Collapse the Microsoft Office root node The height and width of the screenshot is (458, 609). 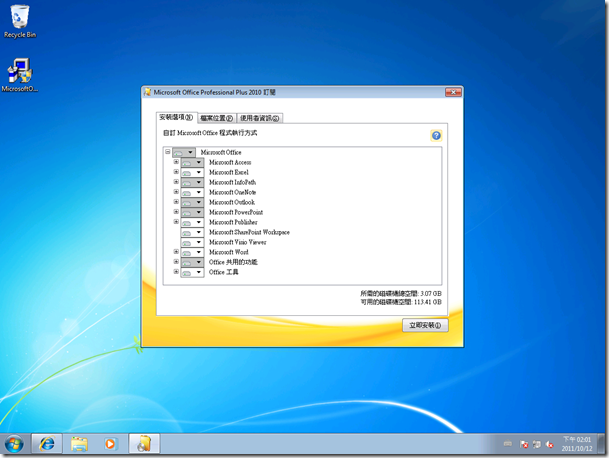(x=168, y=152)
